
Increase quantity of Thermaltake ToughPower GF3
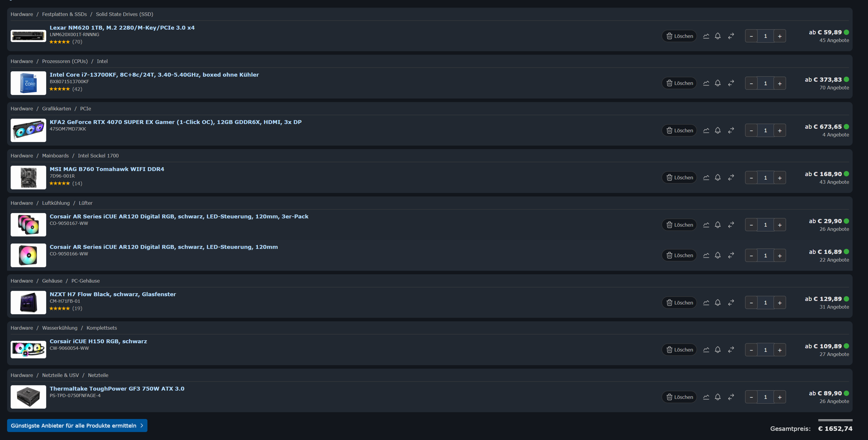point(780,397)
